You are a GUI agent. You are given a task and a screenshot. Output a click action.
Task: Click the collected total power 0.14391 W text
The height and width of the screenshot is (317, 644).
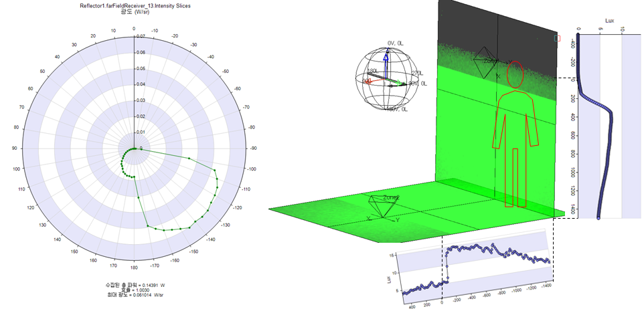coord(134,284)
